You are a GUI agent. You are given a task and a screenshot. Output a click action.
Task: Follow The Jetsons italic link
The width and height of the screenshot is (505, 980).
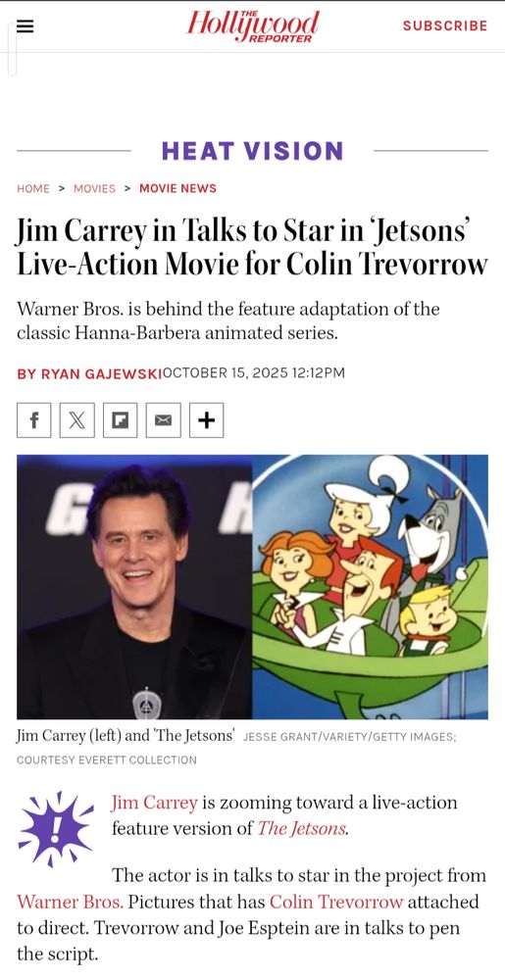click(x=302, y=828)
